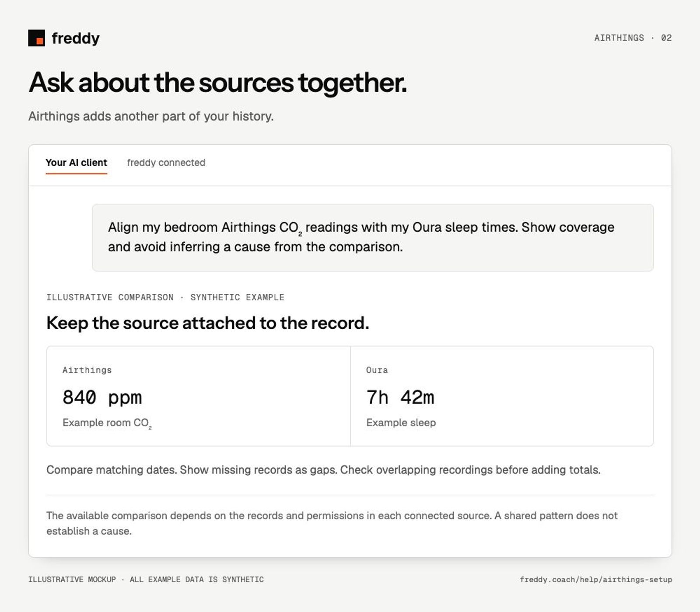Click the freddy wordmark text
Image resolution: width=700 pixels, height=612 pixels.
(76, 38)
